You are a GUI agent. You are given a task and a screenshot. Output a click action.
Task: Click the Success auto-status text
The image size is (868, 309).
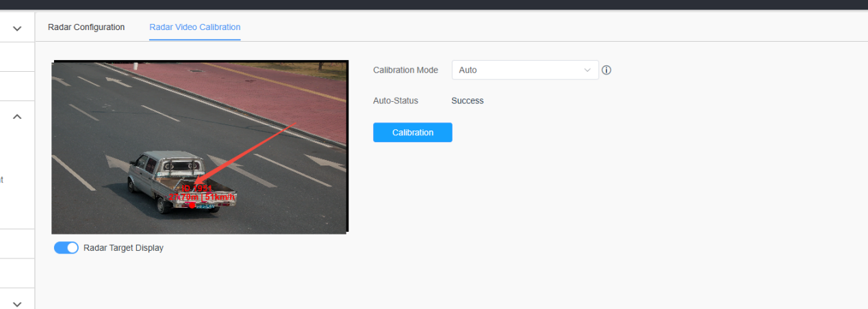coord(468,100)
